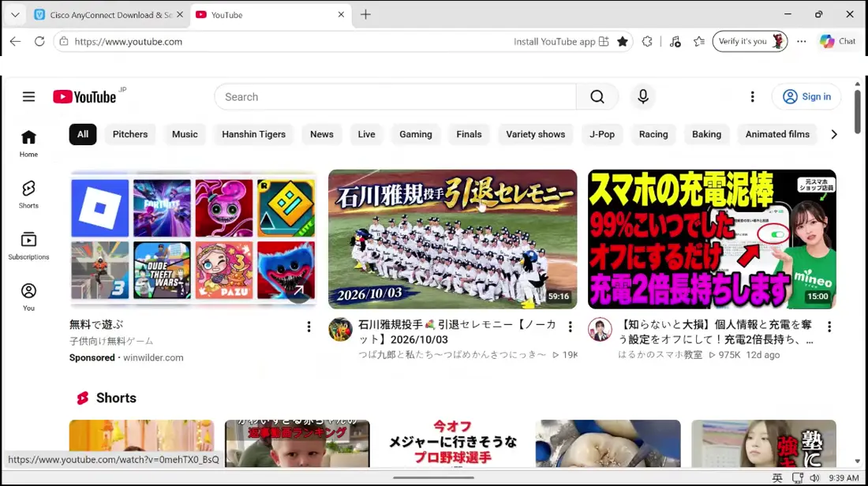Open the media control music icon
868x486 pixels.
(x=675, y=42)
